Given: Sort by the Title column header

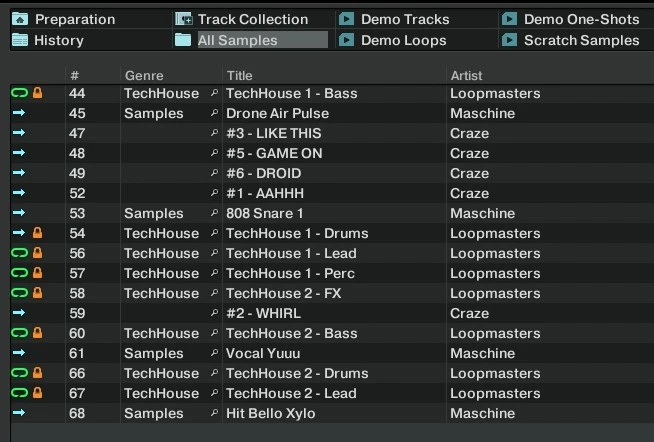Looking at the screenshot, I should pyautogui.click(x=240, y=76).
